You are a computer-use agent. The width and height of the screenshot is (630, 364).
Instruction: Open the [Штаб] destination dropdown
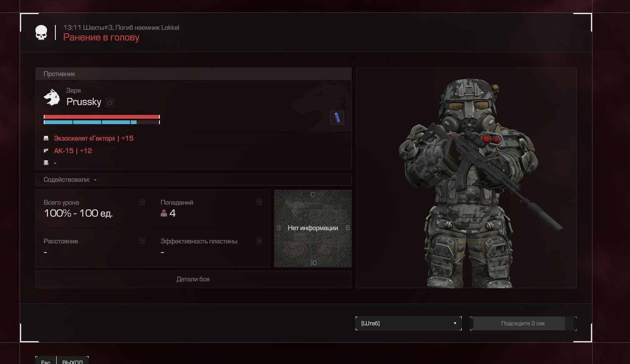[408, 323]
